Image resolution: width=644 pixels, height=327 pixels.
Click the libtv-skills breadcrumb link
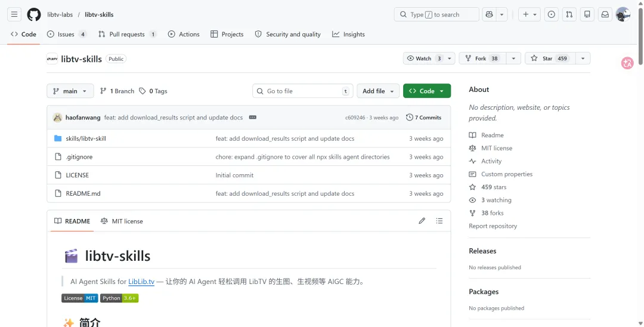[x=99, y=14]
